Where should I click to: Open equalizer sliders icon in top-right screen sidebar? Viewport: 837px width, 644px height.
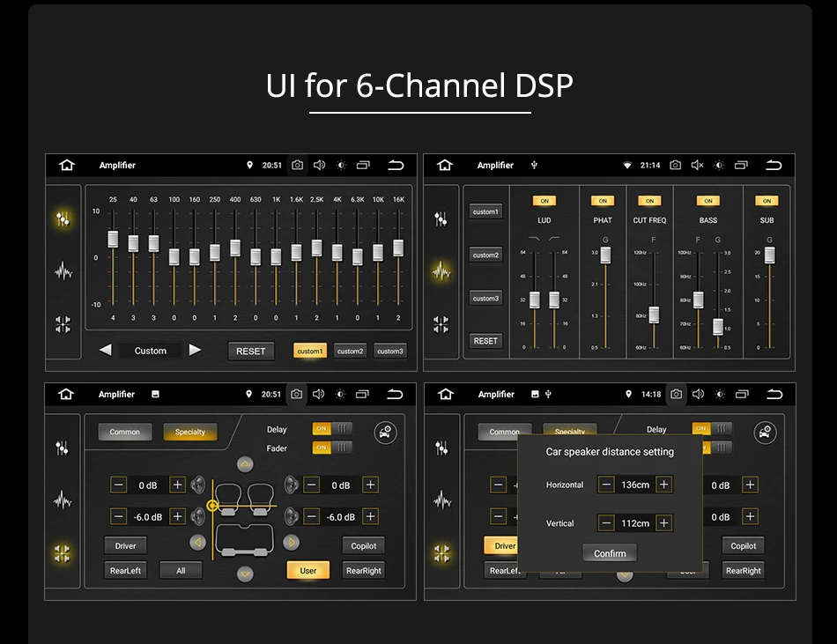(441, 218)
